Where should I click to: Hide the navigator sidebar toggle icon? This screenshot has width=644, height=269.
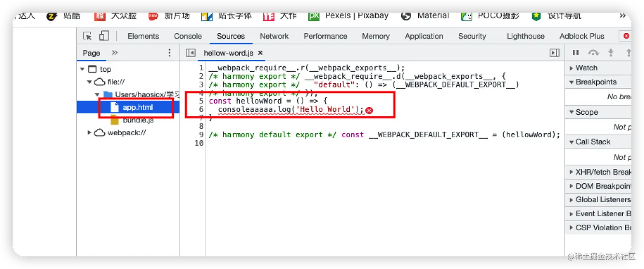click(190, 53)
